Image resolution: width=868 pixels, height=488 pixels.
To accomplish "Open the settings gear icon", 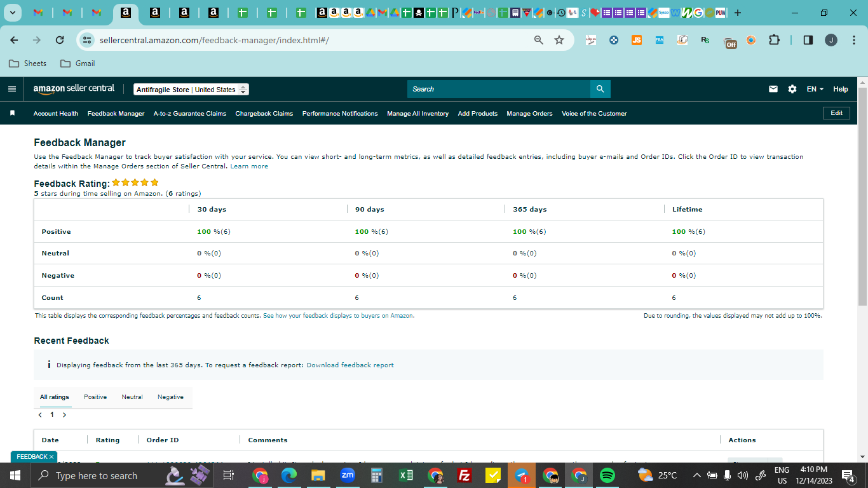I will (x=792, y=89).
